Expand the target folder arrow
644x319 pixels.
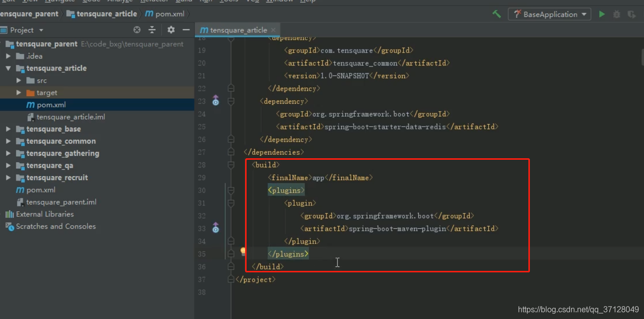coord(19,93)
